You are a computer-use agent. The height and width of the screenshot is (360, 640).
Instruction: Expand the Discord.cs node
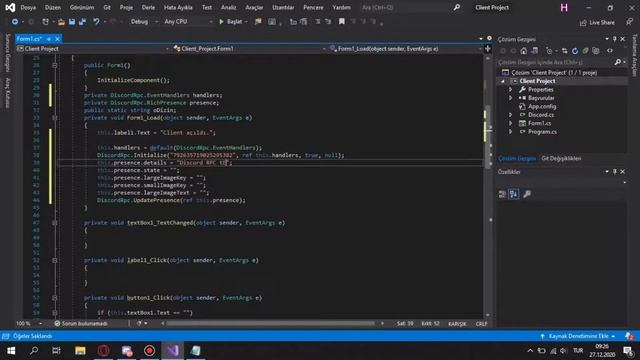[x=510, y=115]
